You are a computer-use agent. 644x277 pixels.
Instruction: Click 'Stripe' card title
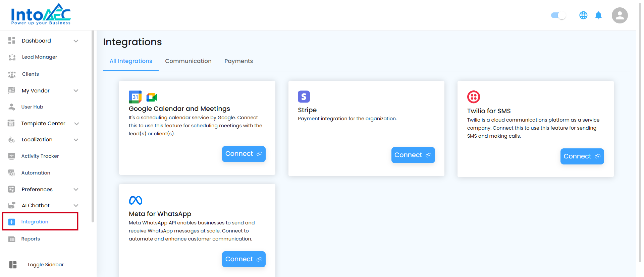[x=307, y=110]
